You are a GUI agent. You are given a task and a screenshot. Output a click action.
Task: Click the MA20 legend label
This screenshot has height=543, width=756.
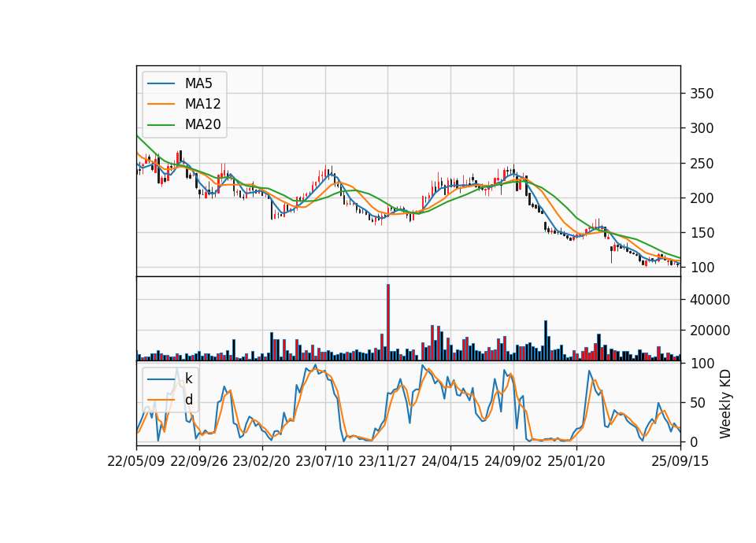pyautogui.click(x=202, y=124)
